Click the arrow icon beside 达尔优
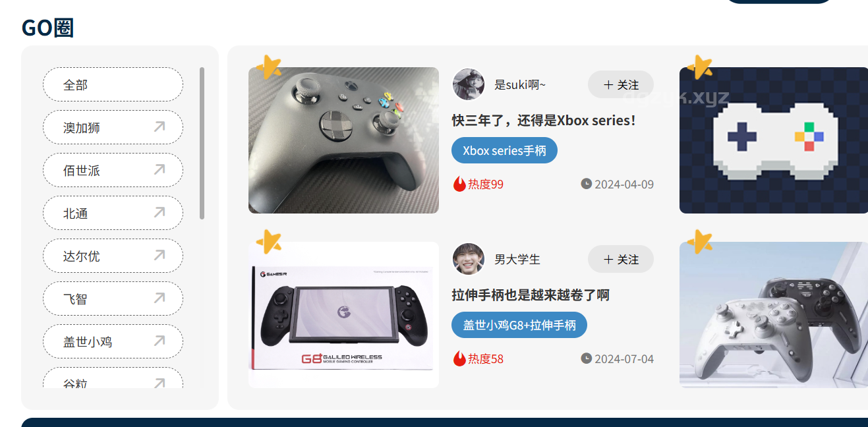 [159, 256]
